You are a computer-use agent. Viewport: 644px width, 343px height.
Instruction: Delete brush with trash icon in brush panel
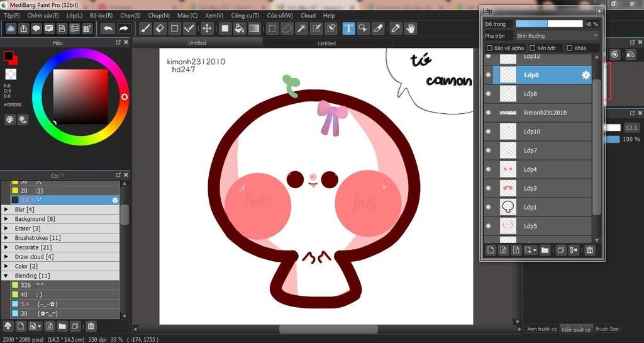click(91, 326)
